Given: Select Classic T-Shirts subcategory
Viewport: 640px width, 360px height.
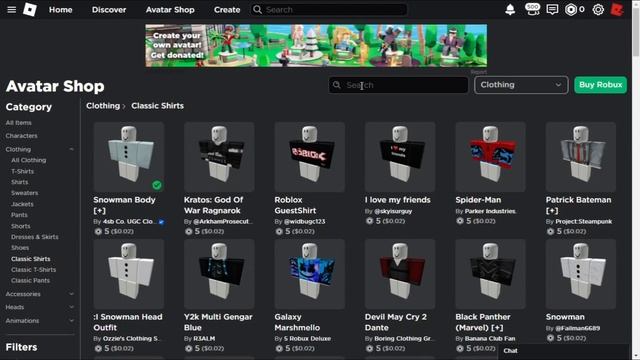Looking at the screenshot, I should point(33,270).
